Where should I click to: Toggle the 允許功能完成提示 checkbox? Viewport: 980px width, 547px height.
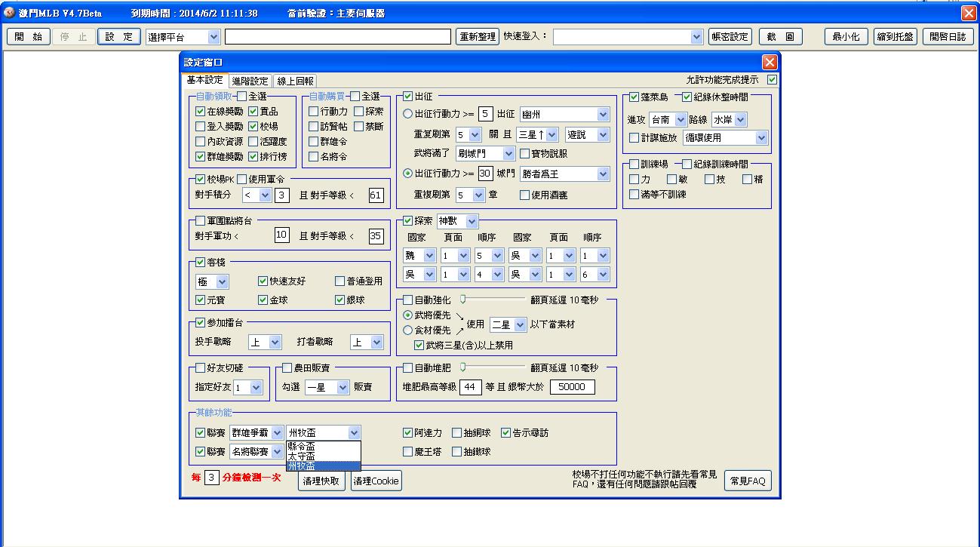point(772,80)
